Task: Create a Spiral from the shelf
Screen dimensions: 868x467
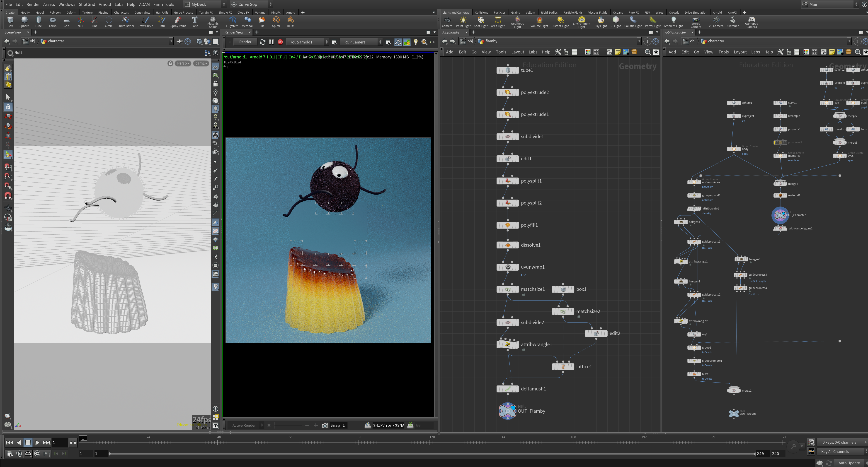Action: tap(276, 22)
